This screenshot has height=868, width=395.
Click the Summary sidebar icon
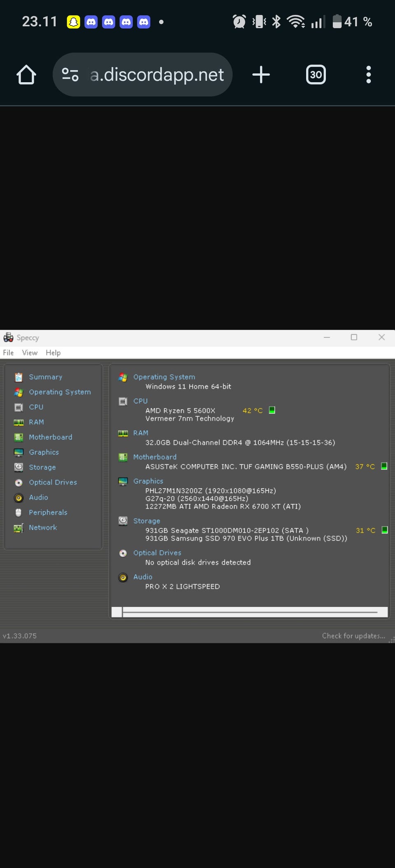point(19,377)
